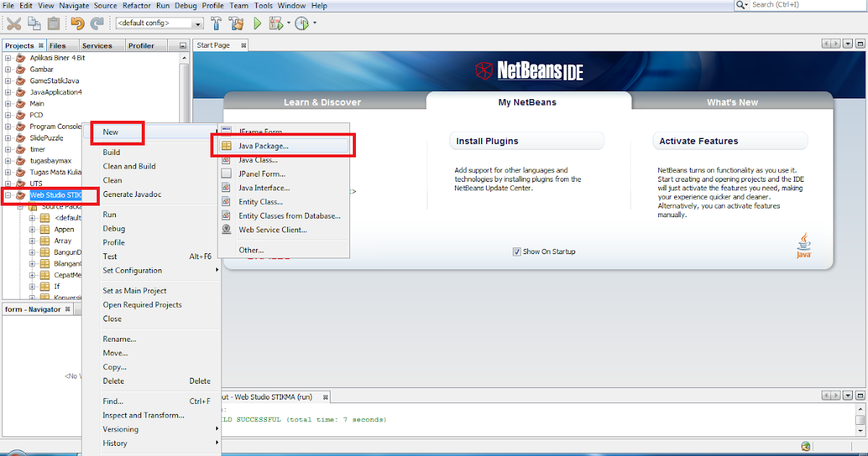The image size is (868, 456).
Task: Click the Undo icon
Action: tap(77, 22)
